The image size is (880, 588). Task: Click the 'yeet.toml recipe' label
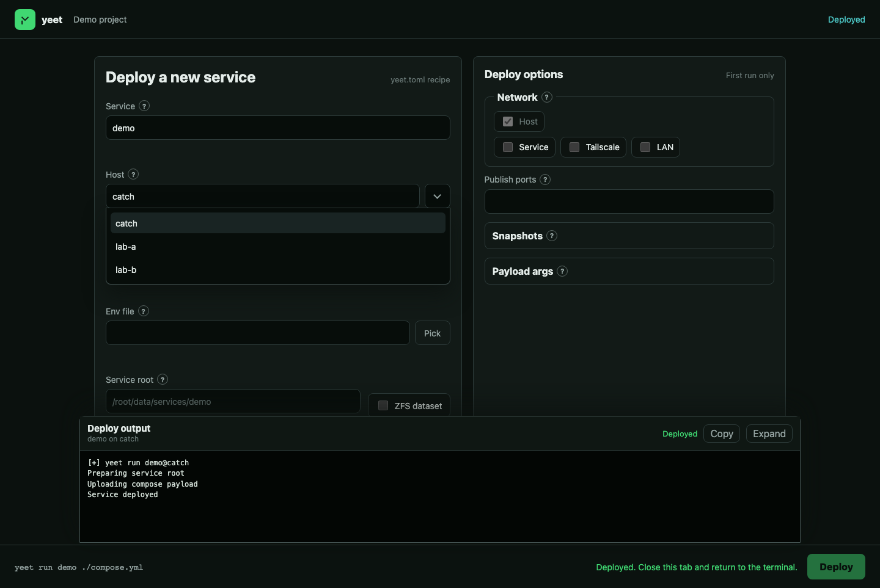click(x=420, y=80)
